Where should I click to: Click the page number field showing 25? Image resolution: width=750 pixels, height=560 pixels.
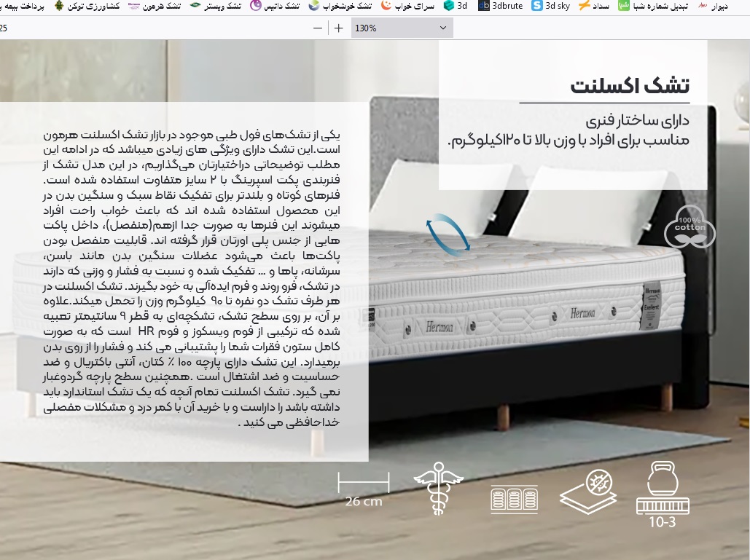[x=4, y=28]
